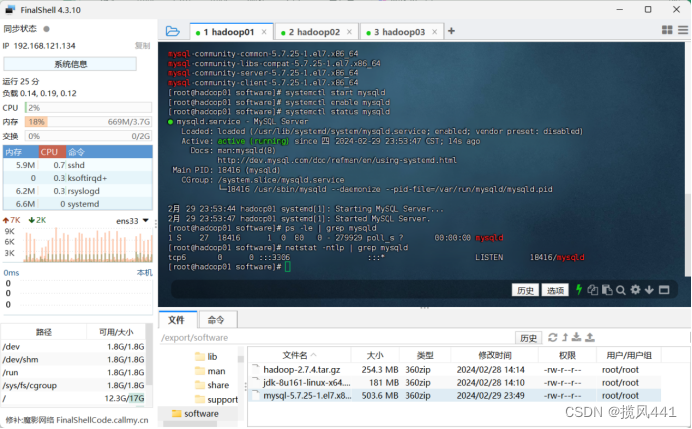Download selected file icon

[576, 337]
